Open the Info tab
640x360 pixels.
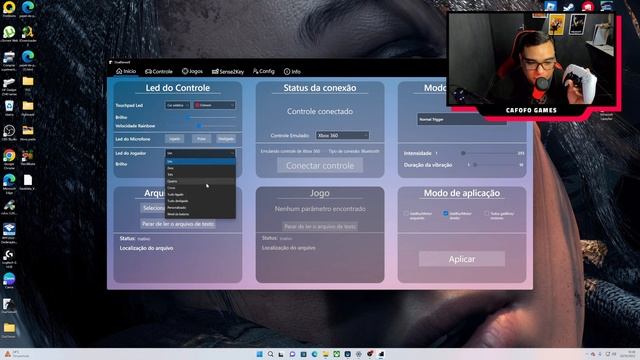(x=292, y=71)
